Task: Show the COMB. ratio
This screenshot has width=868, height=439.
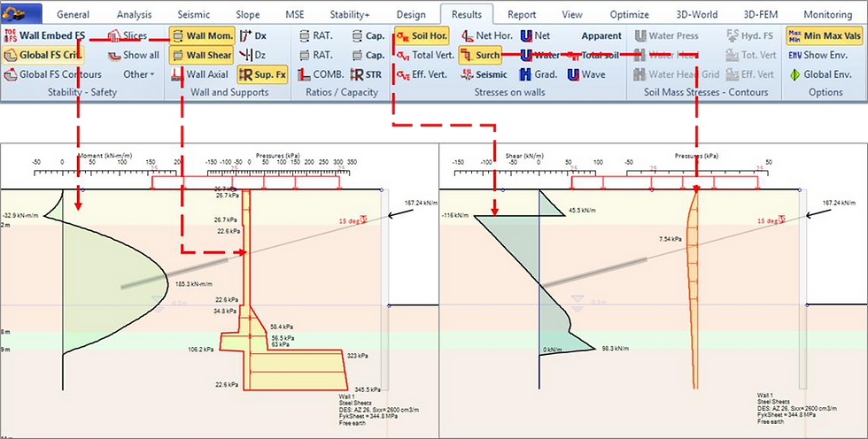Action: (321, 74)
